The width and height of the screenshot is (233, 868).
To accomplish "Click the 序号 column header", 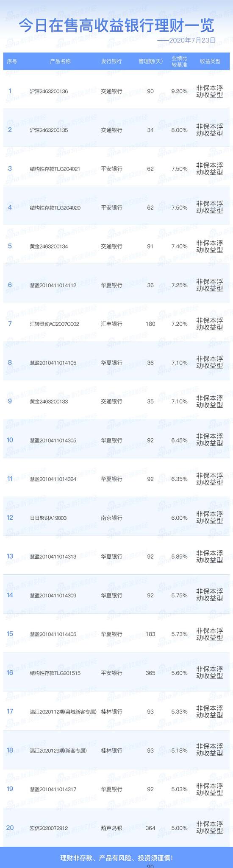I will [12, 61].
